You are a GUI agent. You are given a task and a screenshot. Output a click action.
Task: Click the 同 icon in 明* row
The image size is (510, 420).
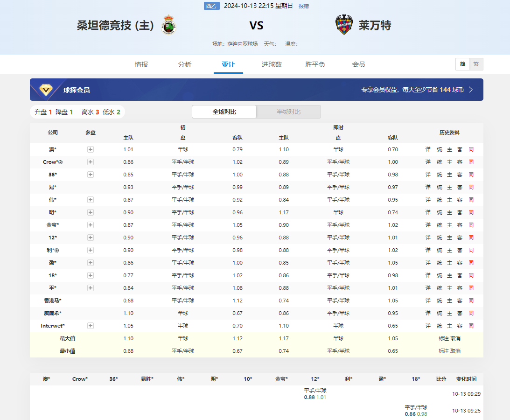tap(471, 212)
